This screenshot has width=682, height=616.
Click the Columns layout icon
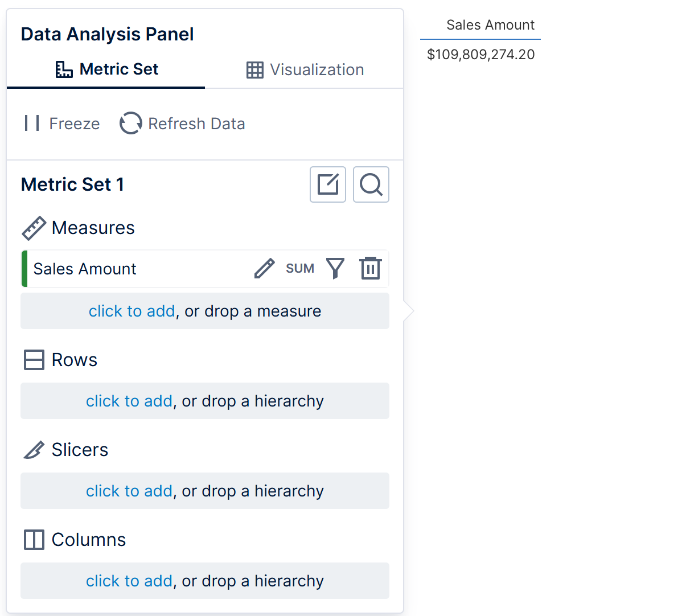click(34, 540)
